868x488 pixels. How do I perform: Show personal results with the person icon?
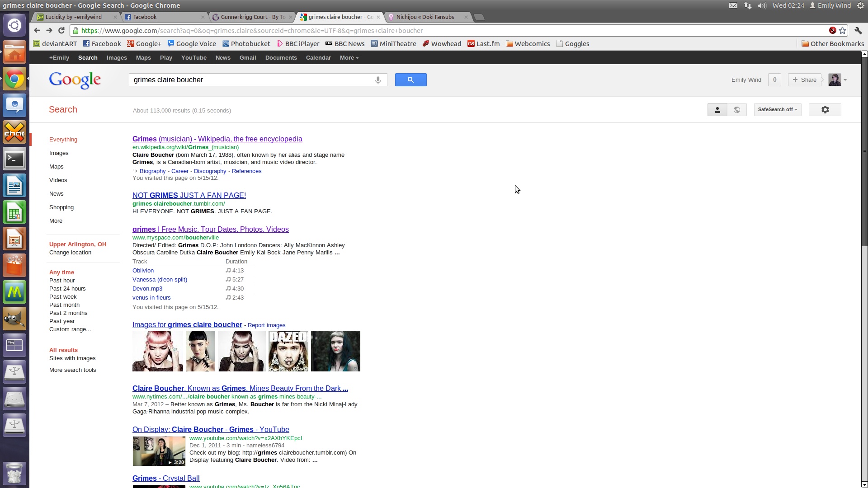click(717, 110)
